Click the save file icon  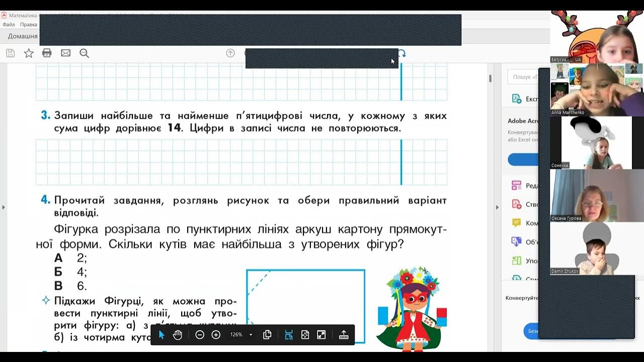coord(10,53)
